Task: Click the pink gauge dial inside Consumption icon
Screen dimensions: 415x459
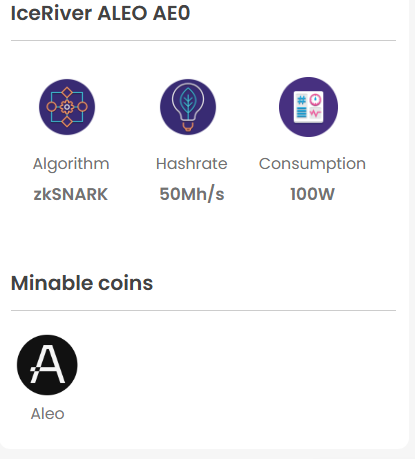Action: (x=315, y=100)
